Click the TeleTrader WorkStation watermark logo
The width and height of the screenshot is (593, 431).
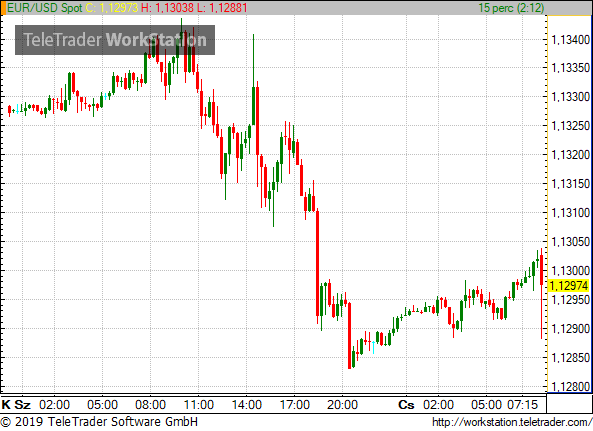tap(115, 40)
